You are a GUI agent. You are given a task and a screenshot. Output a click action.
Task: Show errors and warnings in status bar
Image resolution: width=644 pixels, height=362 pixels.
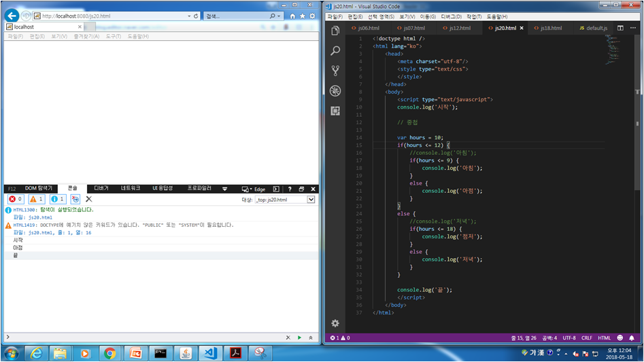click(x=340, y=338)
